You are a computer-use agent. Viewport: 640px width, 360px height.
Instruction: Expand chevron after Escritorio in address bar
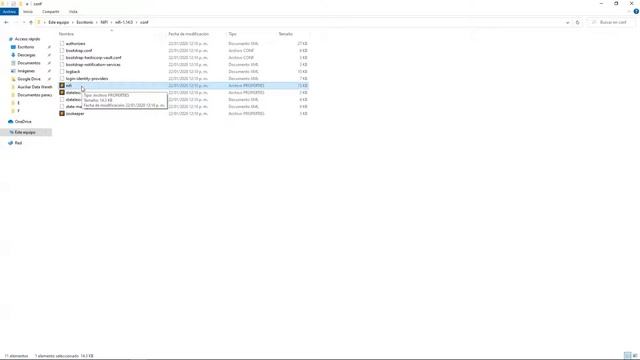pos(97,22)
